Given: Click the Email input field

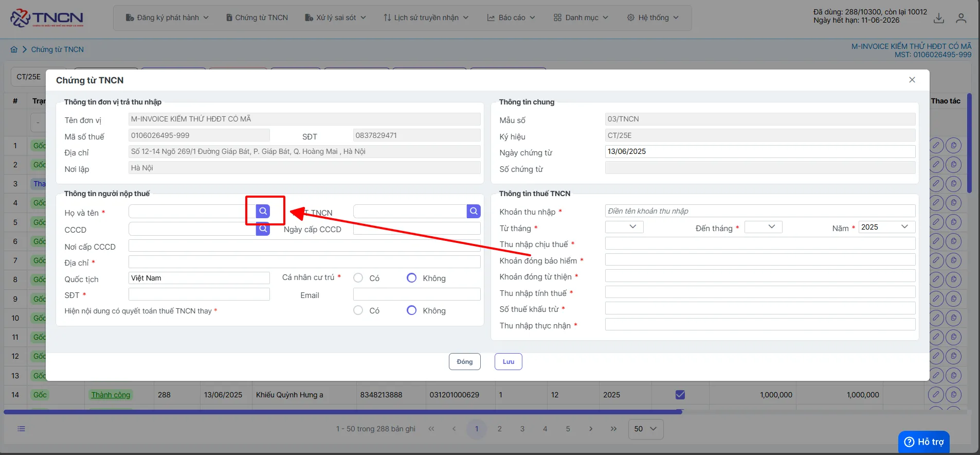Looking at the screenshot, I should point(417,294).
